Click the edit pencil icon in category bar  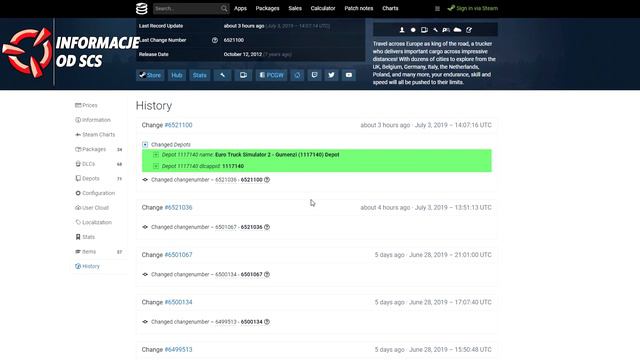(469, 30)
